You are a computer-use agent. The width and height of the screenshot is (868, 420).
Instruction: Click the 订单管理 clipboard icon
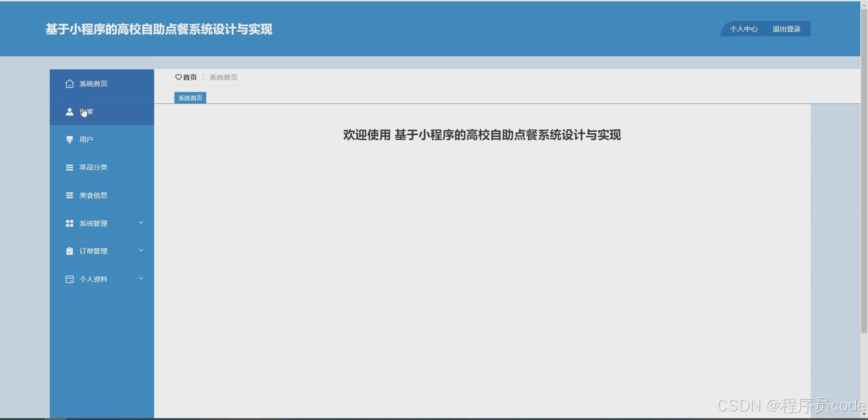(x=69, y=251)
